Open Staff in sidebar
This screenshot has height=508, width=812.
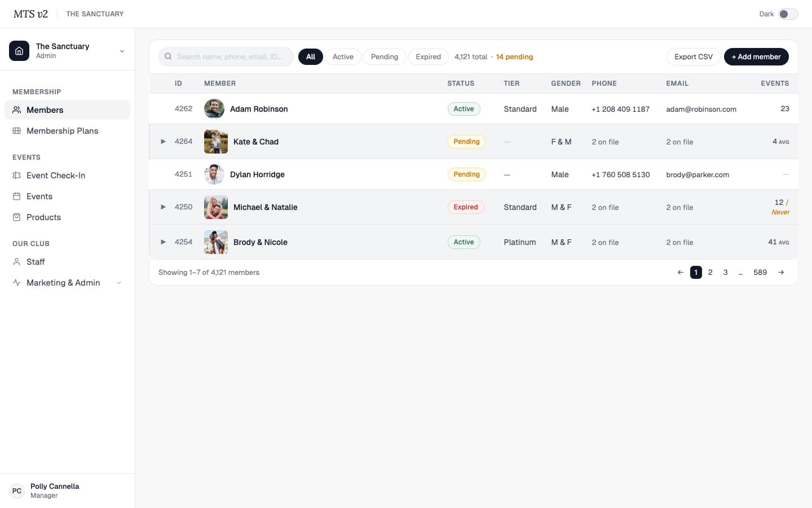click(x=67, y=262)
